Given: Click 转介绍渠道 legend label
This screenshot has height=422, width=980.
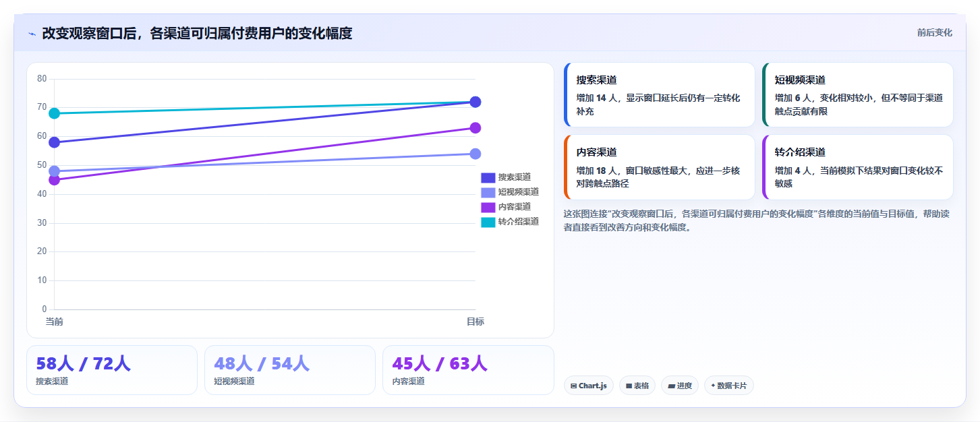Looking at the screenshot, I should pyautogui.click(x=519, y=222).
